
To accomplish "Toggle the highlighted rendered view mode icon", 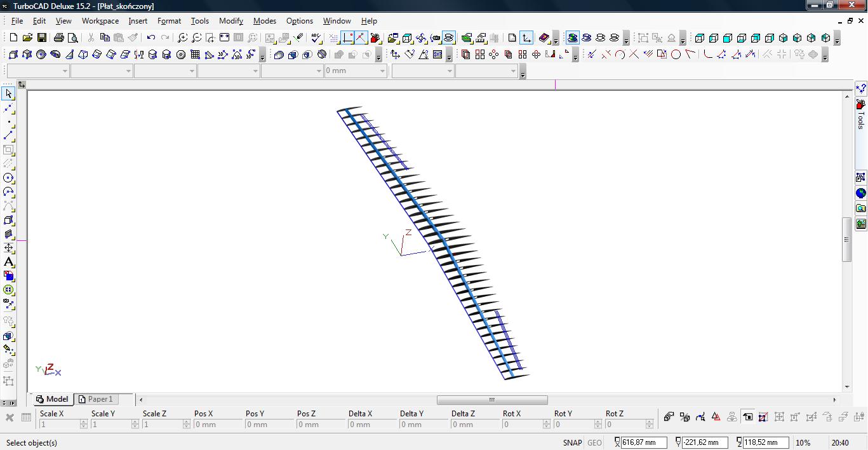I will (572, 38).
